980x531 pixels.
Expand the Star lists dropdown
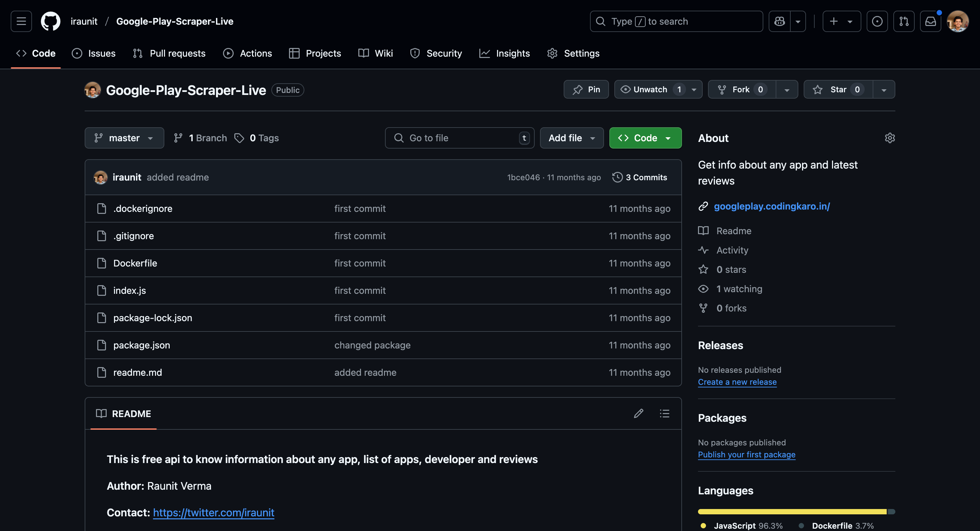click(x=884, y=90)
